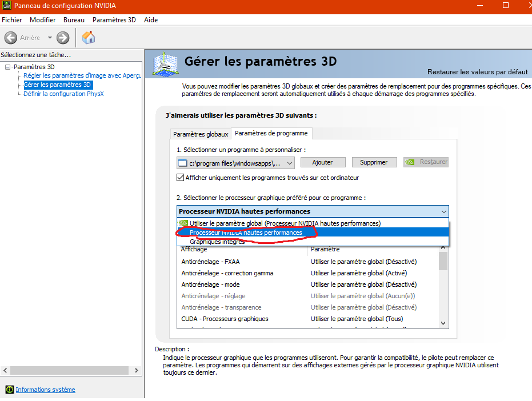532x401 pixels.
Task: Collapse the preferred graphics processor dropdown
Action: click(313, 211)
